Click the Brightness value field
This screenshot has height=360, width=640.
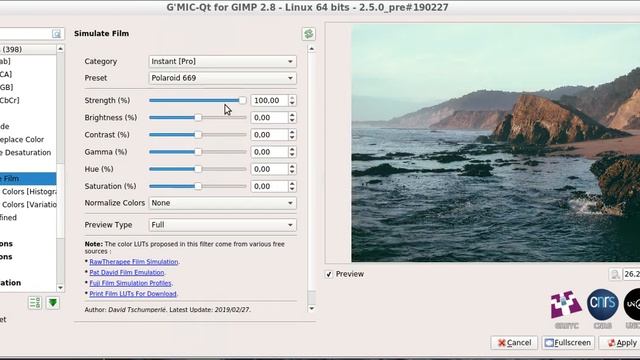pyautogui.click(x=269, y=118)
